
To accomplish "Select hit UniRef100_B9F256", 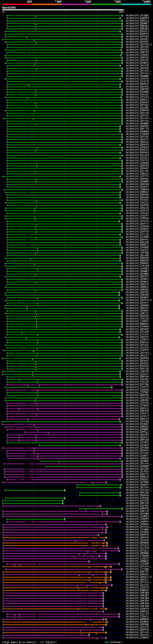I will 137,493.
